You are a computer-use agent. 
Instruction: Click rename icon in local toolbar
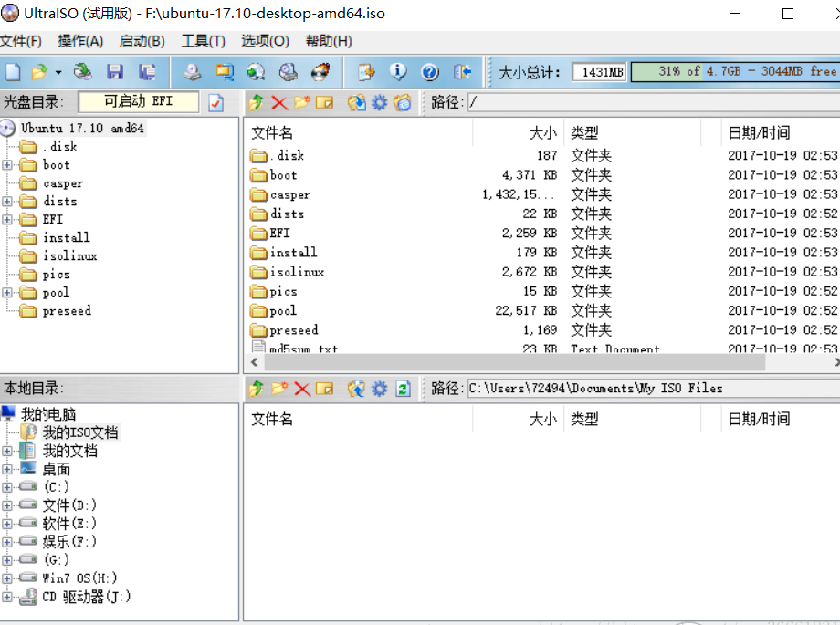point(325,389)
